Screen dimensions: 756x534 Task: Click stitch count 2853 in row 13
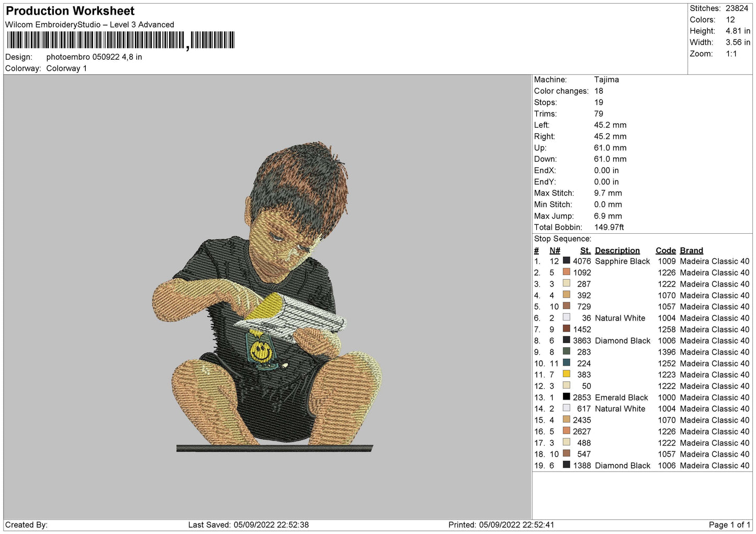(x=582, y=397)
